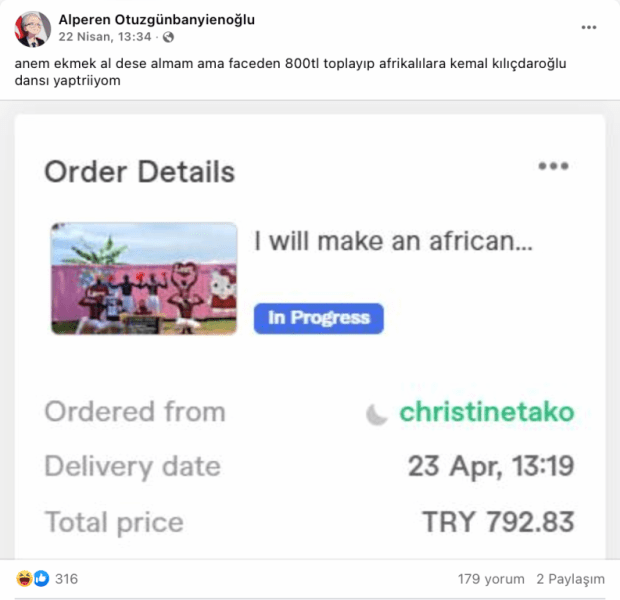
Task: Open the Order Details three-dot menu
Action: coord(553,166)
